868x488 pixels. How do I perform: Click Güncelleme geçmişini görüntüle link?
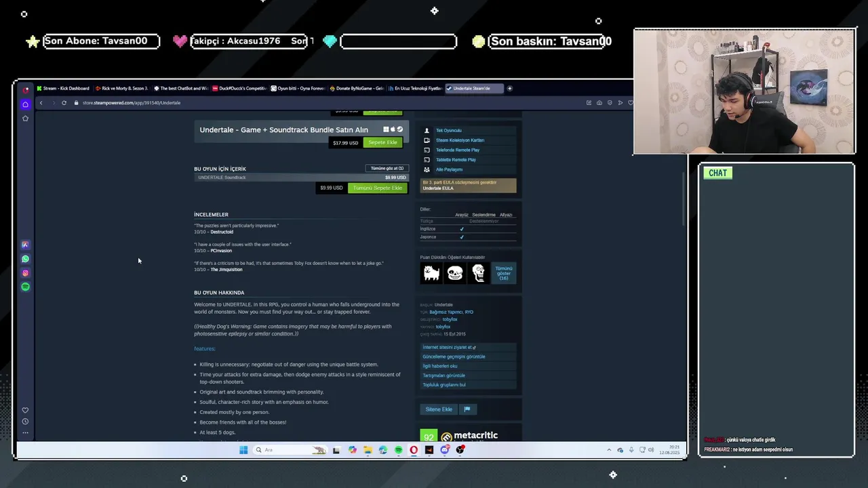coord(454,357)
